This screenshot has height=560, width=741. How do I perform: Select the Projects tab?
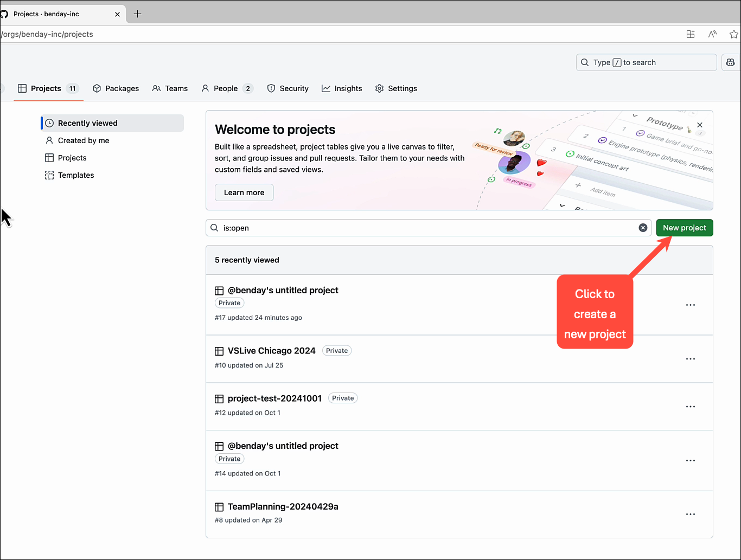pyautogui.click(x=48, y=88)
